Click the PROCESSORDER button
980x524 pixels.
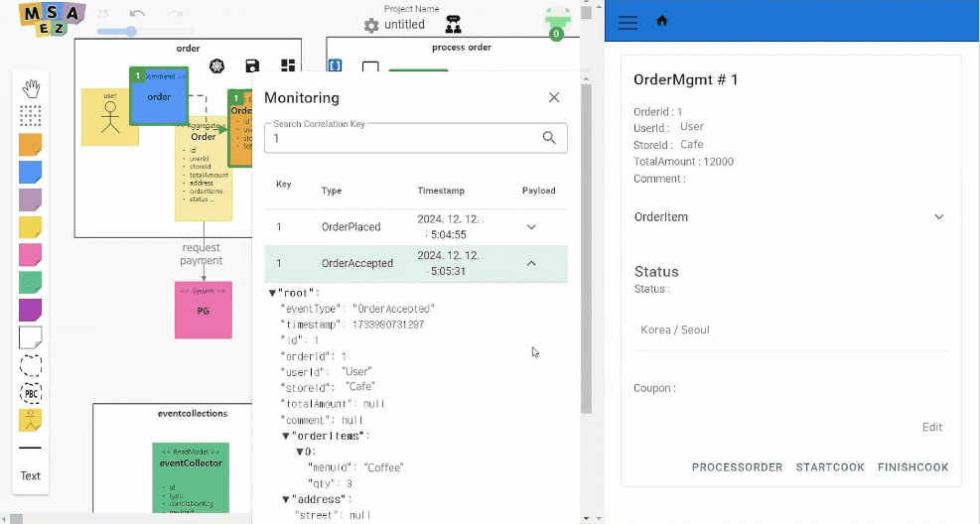(737, 467)
